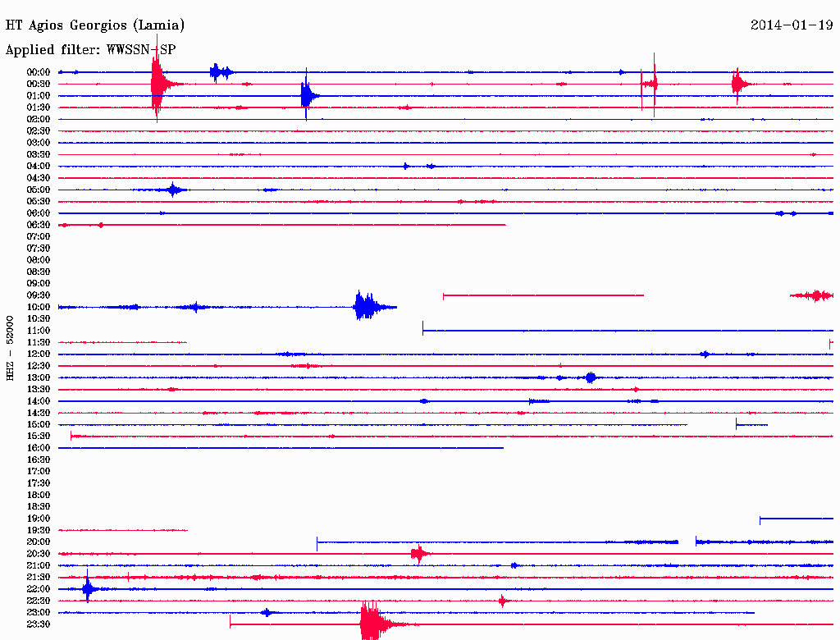Select the 07:00 time label
Image resolution: width=840 pixels, height=640 pixels.
pyautogui.click(x=38, y=236)
